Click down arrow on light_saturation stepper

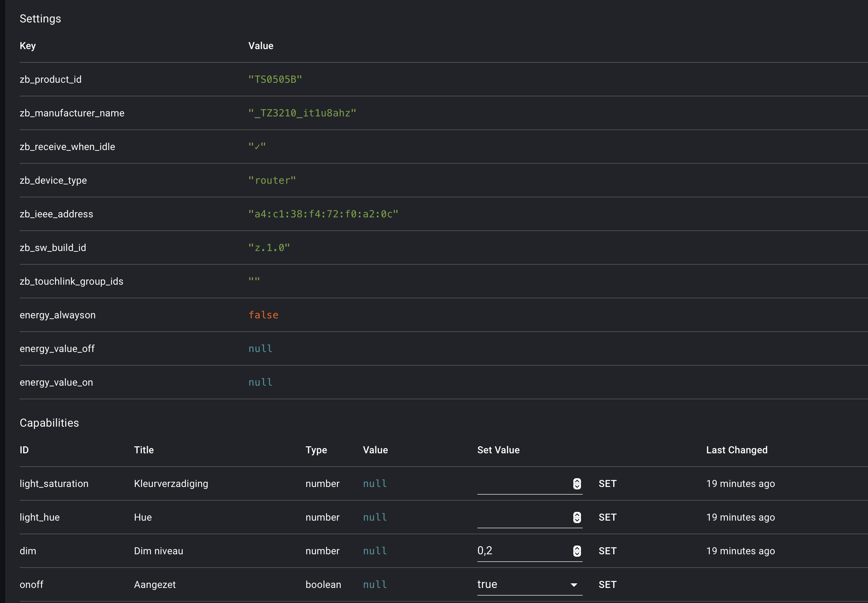577,486
